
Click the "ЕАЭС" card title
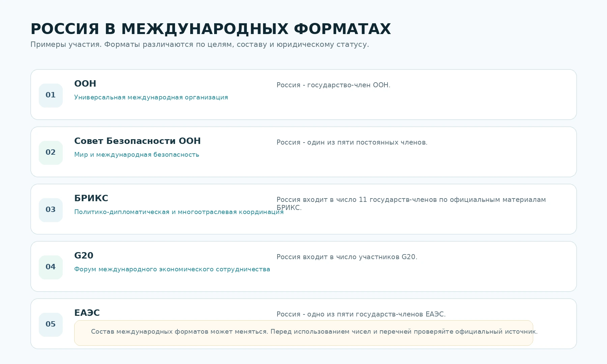tap(87, 313)
